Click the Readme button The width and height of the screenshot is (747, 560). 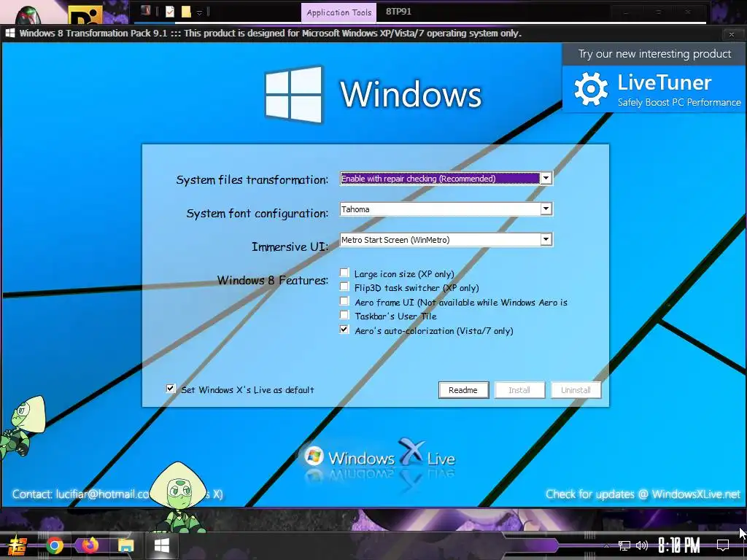click(463, 390)
